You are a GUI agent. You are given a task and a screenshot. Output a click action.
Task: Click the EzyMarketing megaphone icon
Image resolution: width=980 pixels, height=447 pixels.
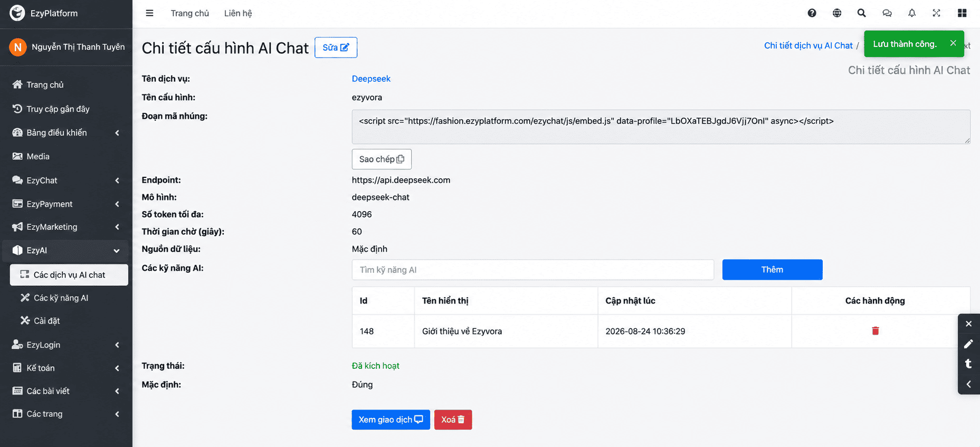coord(17,227)
